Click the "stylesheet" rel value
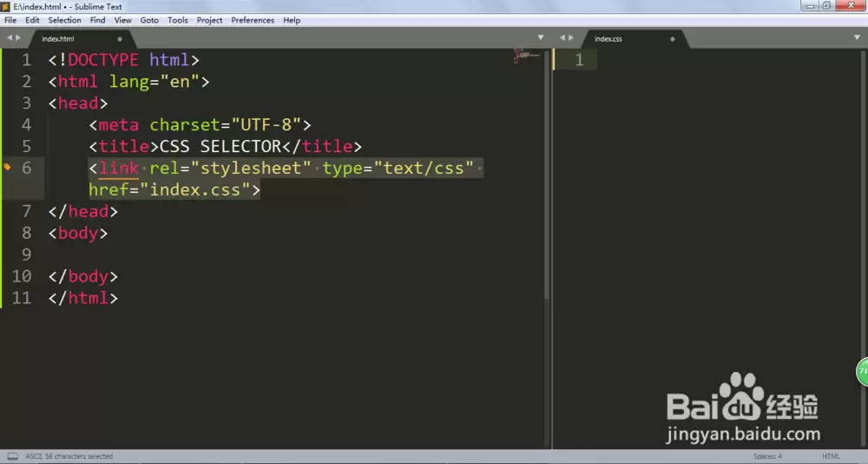Screen dimensions: 868x464 tap(251, 168)
